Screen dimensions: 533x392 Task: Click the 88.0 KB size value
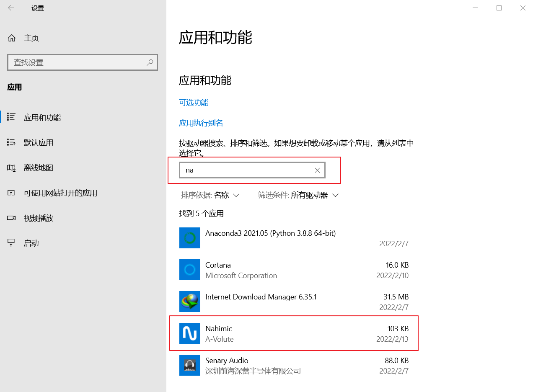point(397,361)
